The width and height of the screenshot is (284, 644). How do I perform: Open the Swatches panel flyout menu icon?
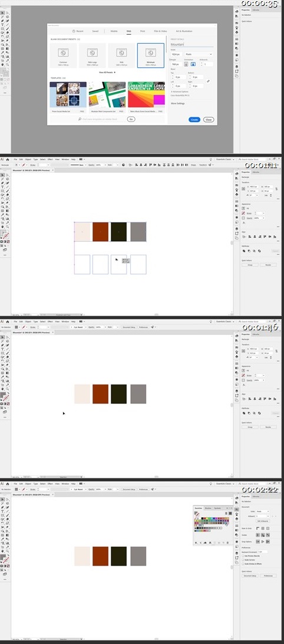[x=231, y=508]
